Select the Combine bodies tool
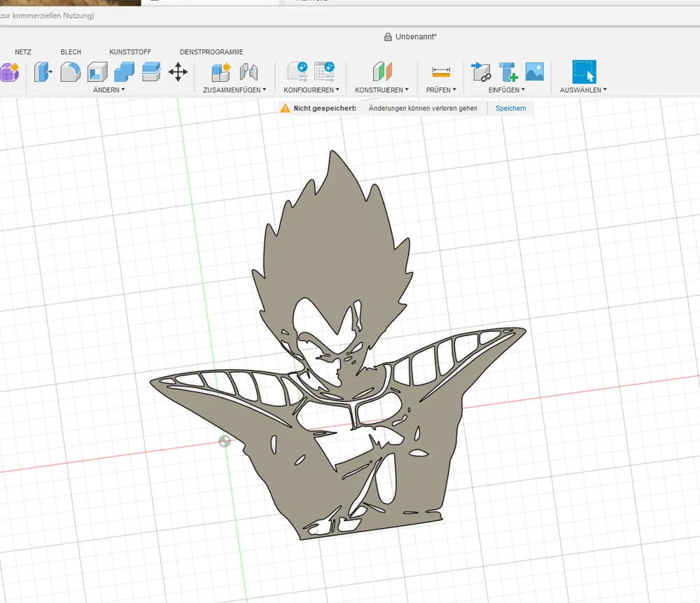Screen dimensions: 700x603 [124, 72]
